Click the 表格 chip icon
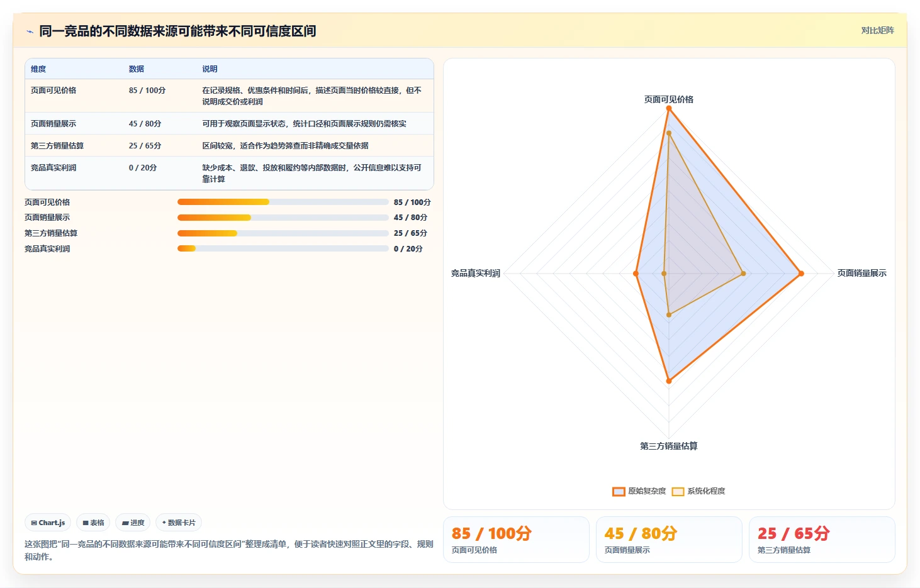 86,523
